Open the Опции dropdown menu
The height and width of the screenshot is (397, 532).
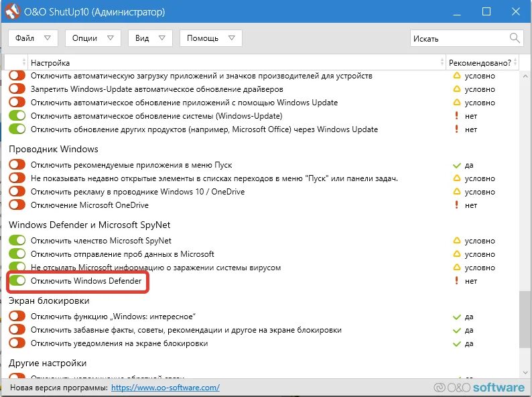point(93,38)
